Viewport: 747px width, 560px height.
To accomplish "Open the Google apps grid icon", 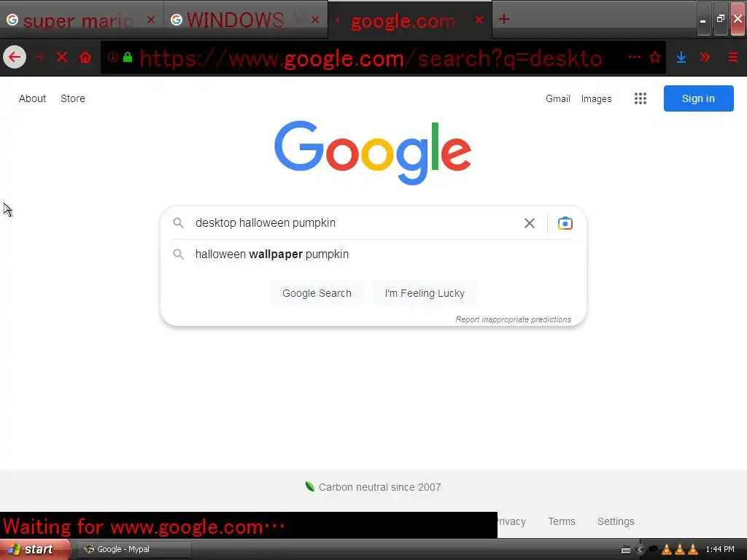I will (x=640, y=98).
